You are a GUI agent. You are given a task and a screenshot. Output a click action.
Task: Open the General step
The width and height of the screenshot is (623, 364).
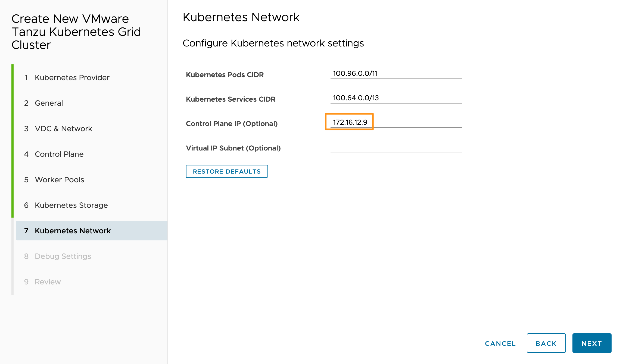click(43, 103)
